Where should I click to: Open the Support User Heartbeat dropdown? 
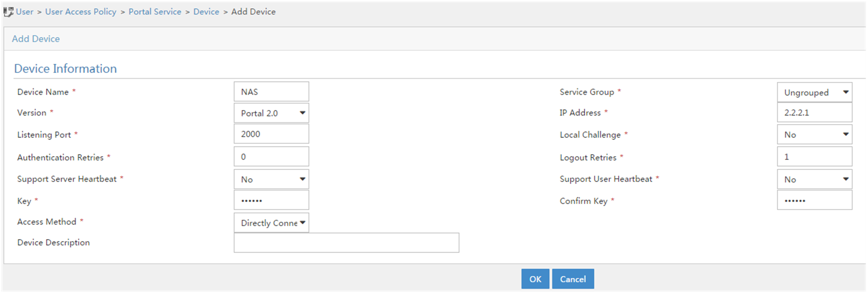(814, 179)
